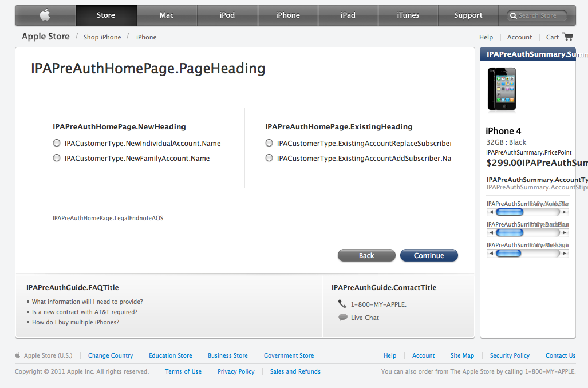Open Contact Us footer link
This screenshot has width=588, height=388.
pos(561,355)
